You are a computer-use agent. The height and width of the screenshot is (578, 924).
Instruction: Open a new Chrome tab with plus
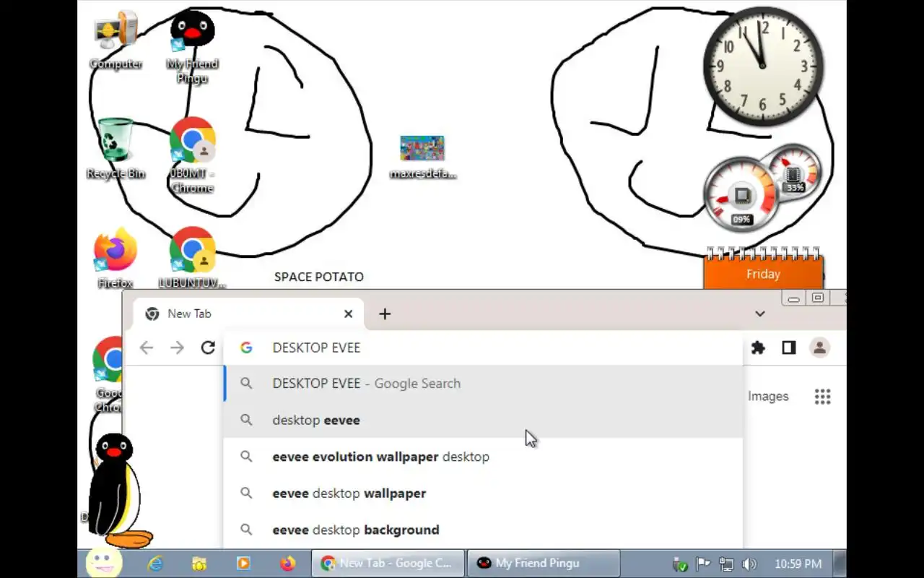click(x=385, y=314)
